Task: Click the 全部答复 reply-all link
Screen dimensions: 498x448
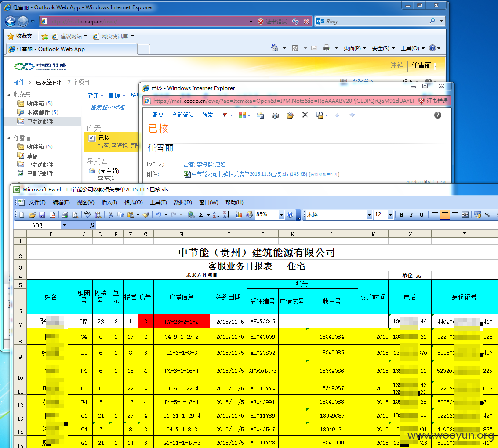Action: (182, 115)
